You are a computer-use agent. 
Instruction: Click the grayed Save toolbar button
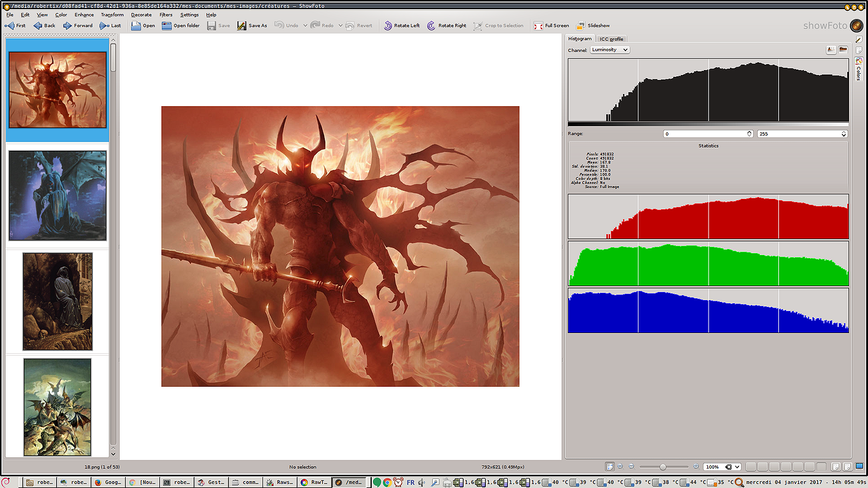219,26
